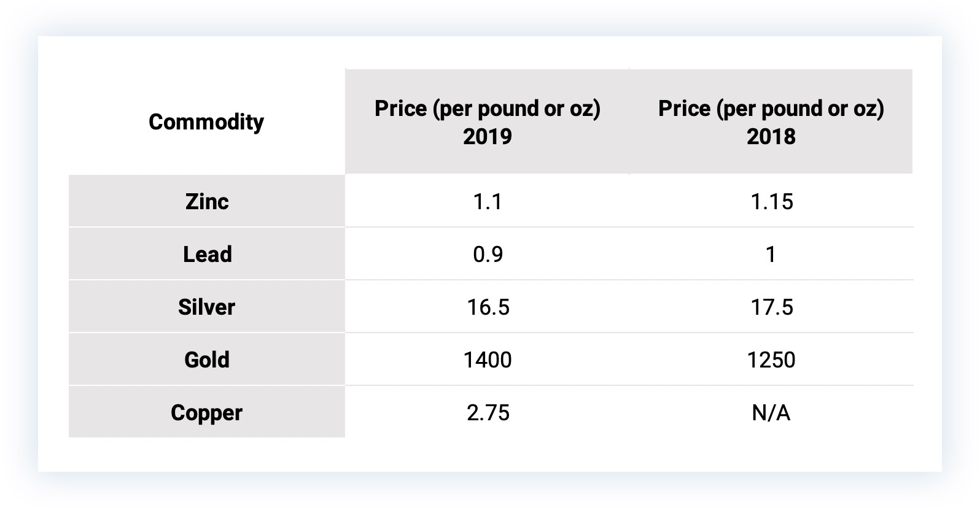Click the Price 2018 column header

(771, 121)
